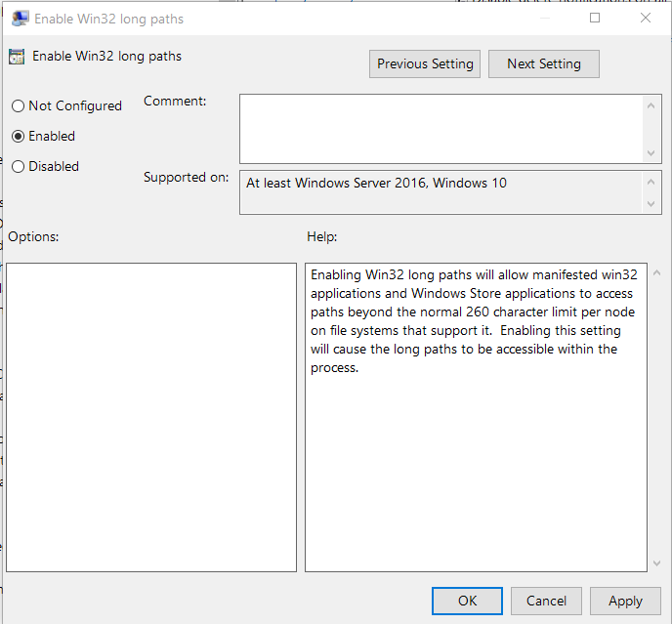Click the Supported on text 'At least Windows Server 2016'
The height and width of the screenshot is (624, 672).
pos(336,183)
